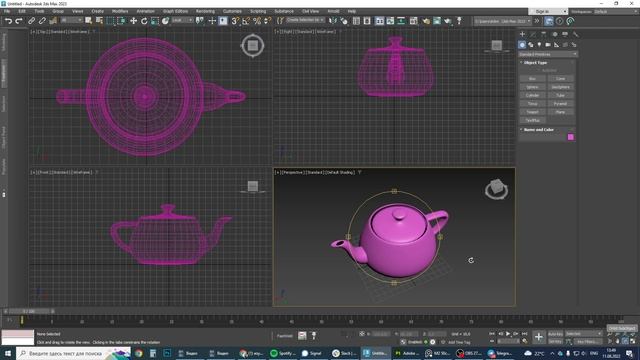Click the Cone primitive button
Viewport: 640px width, 360px height.
point(560,79)
